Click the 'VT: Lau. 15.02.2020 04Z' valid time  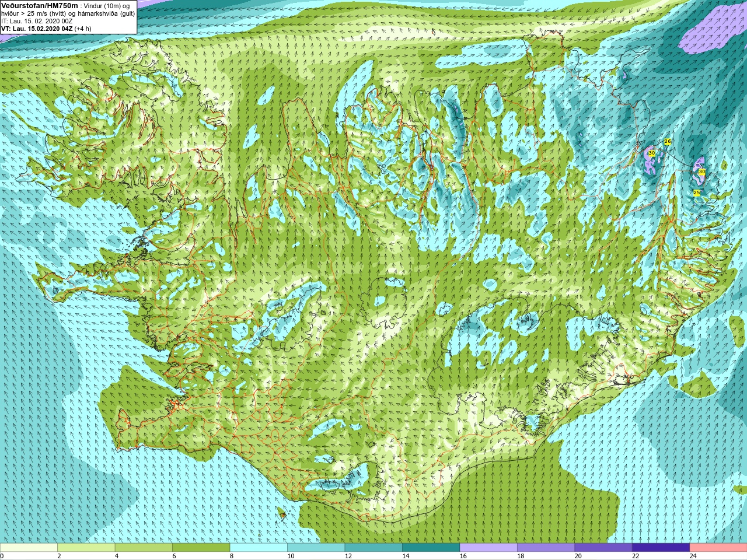pyautogui.click(x=37, y=29)
